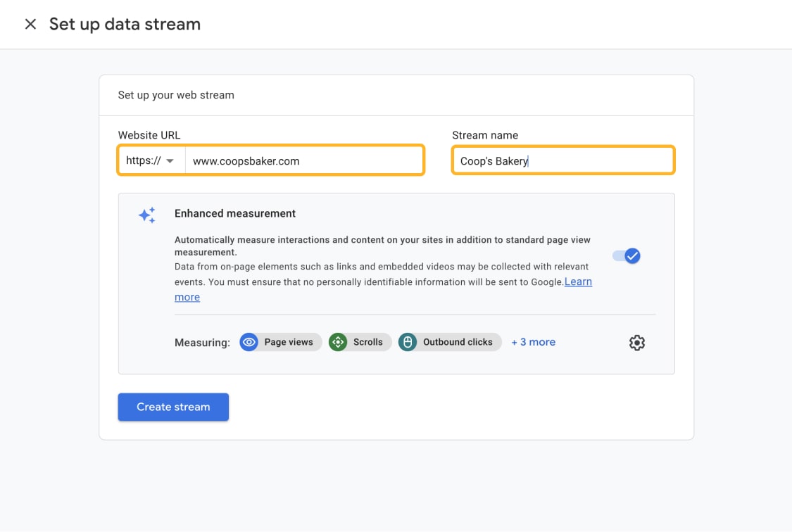Disable the Enhanced measurement toggle
Viewport: 792px width, 532px height.
(626, 256)
